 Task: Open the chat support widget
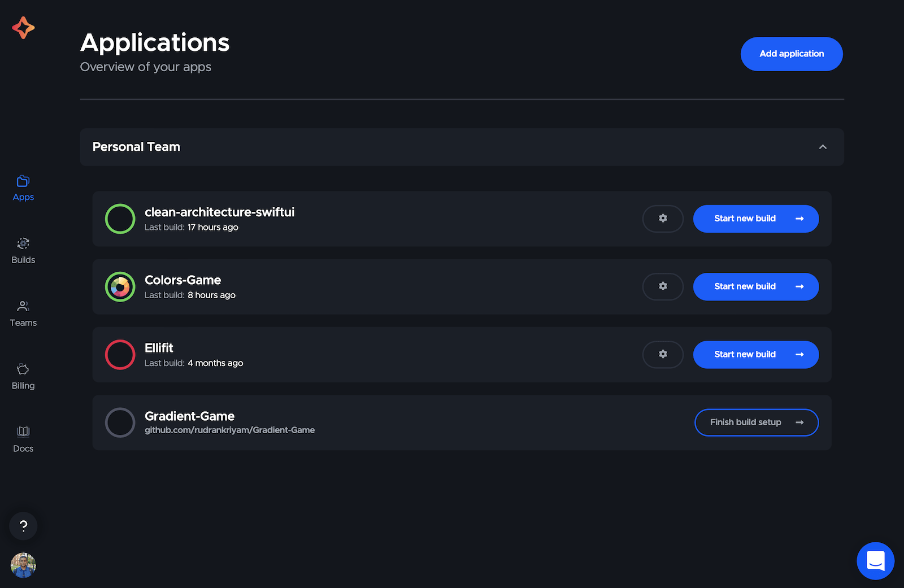click(875, 561)
